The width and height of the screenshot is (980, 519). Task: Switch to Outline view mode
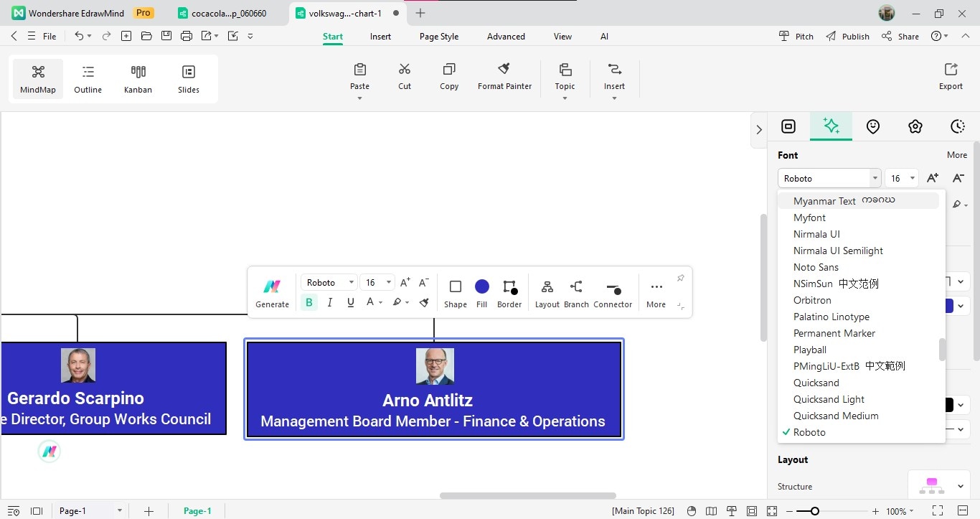tap(88, 79)
